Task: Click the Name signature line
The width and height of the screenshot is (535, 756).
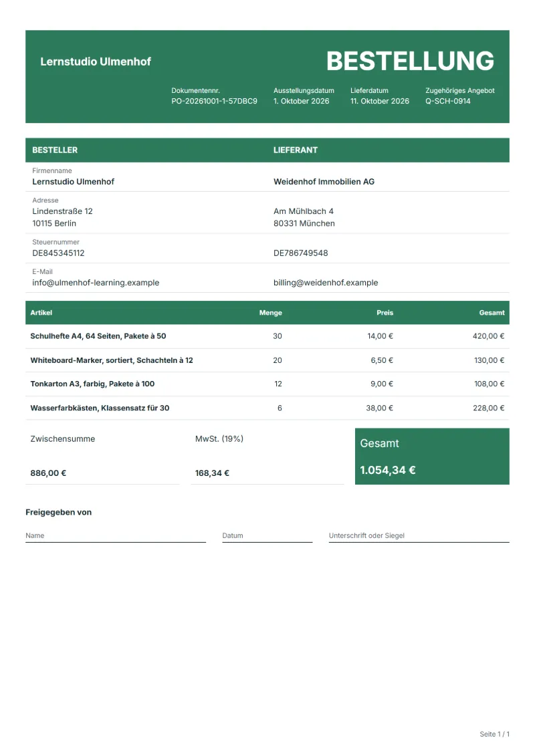Action: click(x=116, y=536)
